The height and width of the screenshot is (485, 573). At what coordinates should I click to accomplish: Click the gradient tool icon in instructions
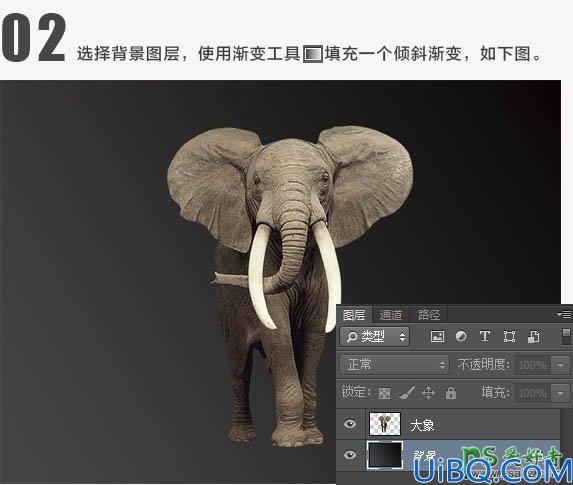tap(313, 54)
